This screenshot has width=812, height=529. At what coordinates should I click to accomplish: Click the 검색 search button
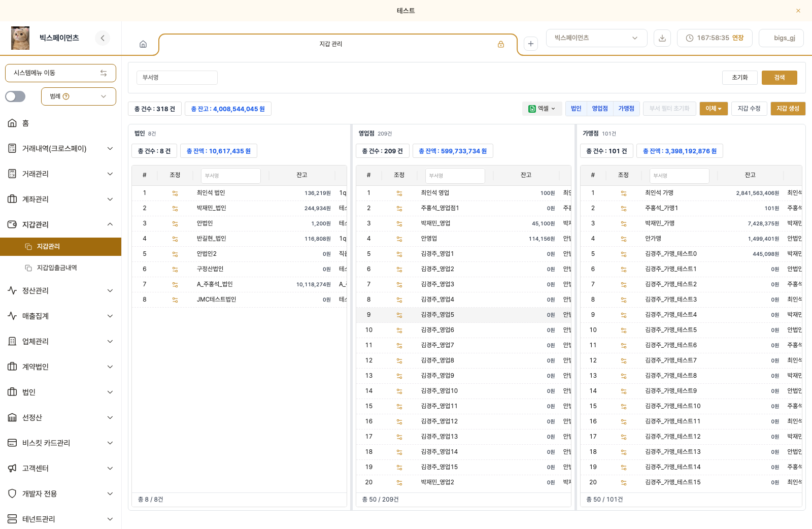779,78
